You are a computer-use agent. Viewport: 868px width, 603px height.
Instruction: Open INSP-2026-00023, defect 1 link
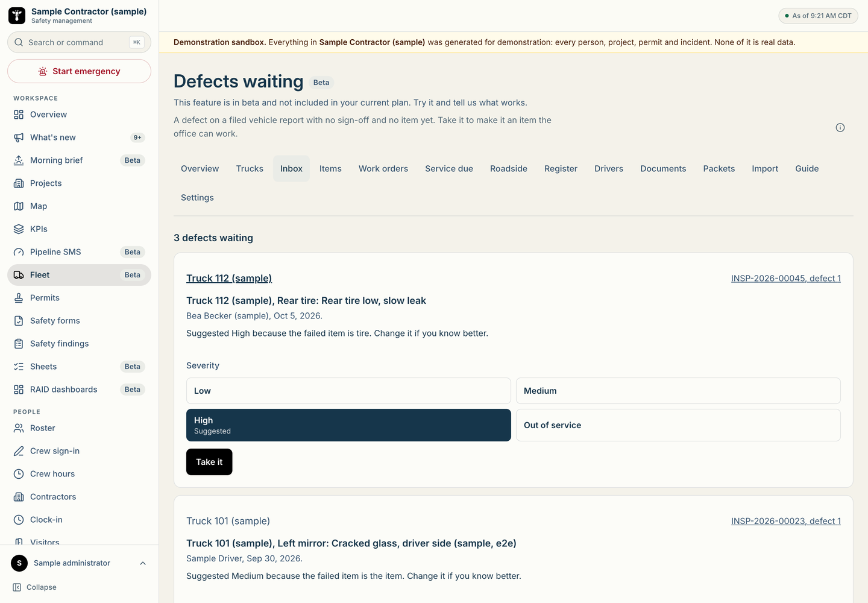[x=786, y=521]
